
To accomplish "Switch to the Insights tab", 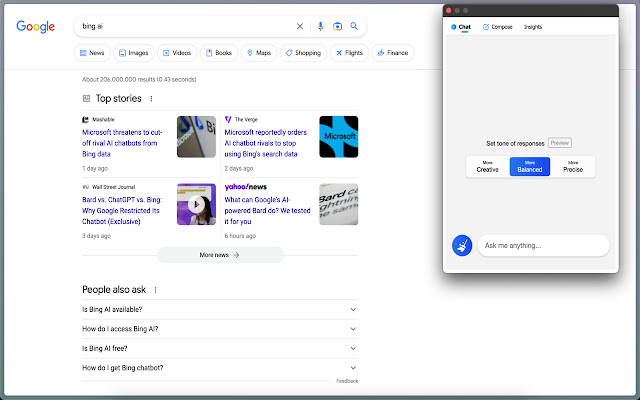I will pyautogui.click(x=533, y=27).
